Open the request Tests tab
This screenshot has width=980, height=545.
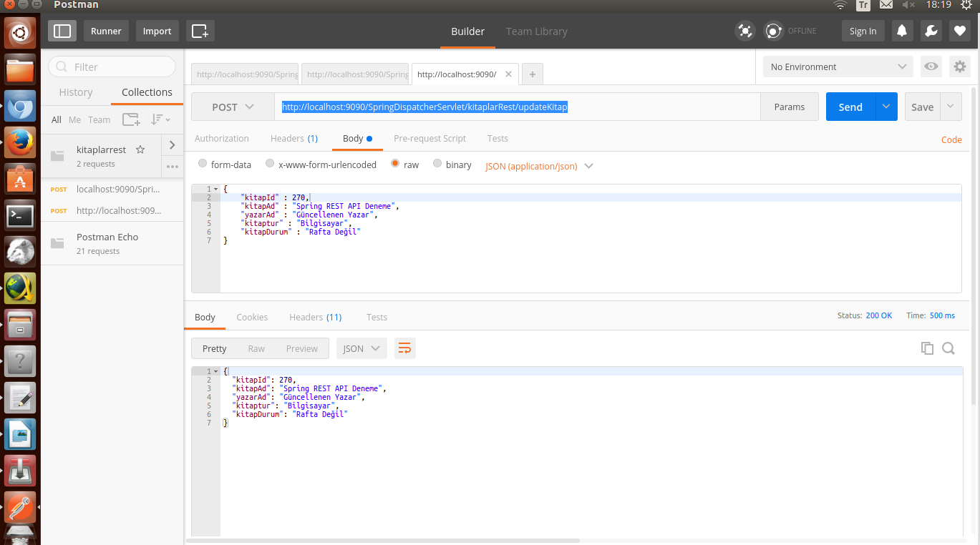point(498,139)
